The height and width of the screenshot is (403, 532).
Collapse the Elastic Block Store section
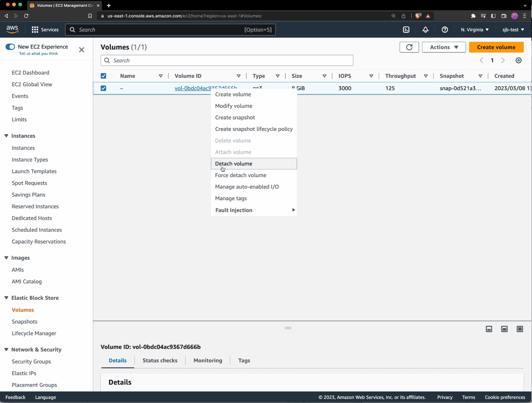click(x=6, y=298)
